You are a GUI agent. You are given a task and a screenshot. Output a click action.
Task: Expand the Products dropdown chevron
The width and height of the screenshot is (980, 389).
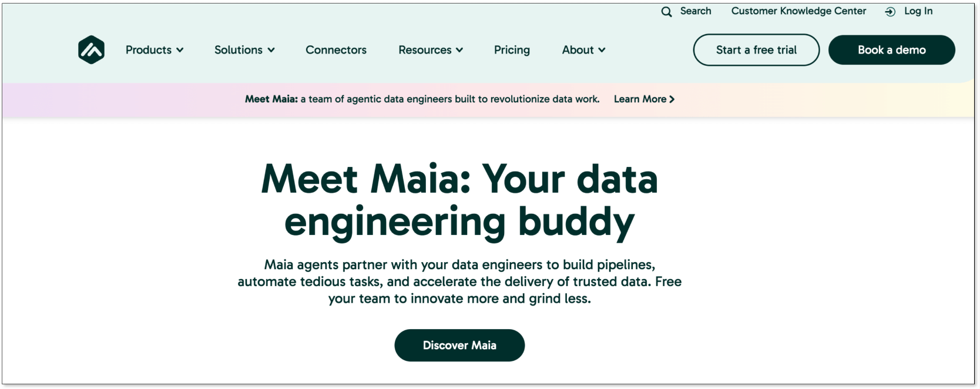coord(180,51)
